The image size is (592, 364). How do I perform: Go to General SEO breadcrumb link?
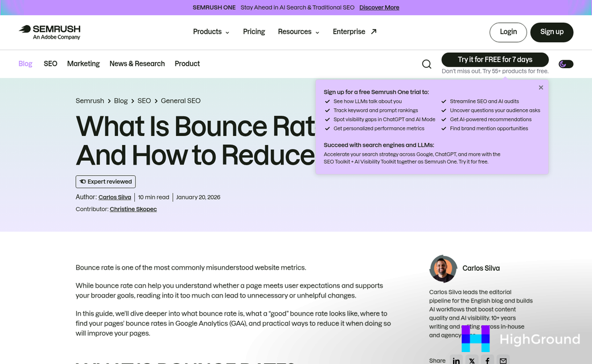(x=180, y=101)
